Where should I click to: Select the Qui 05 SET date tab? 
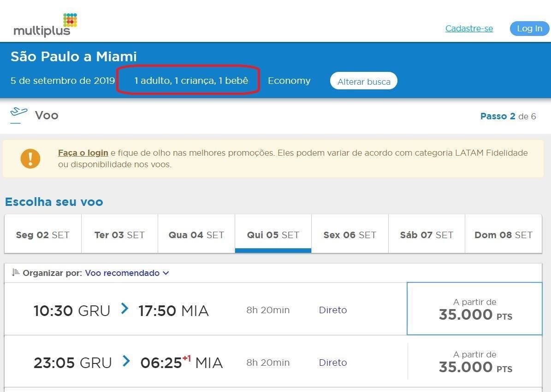point(273,234)
